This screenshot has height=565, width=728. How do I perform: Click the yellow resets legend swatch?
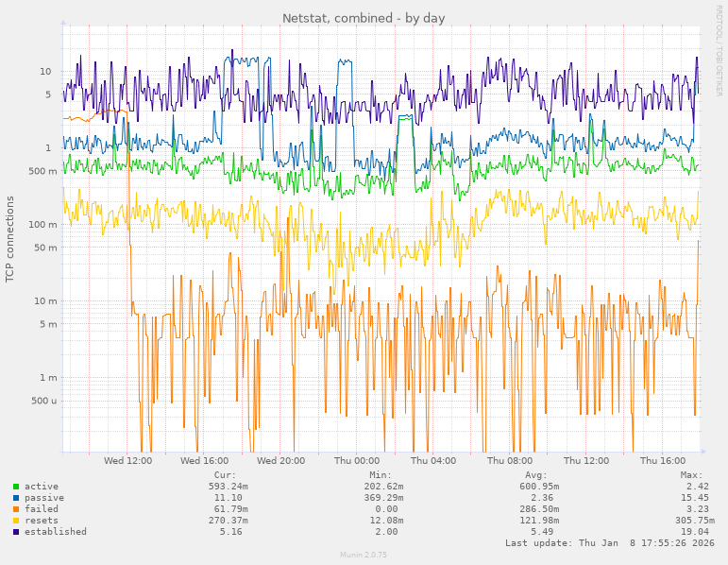click(16, 521)
